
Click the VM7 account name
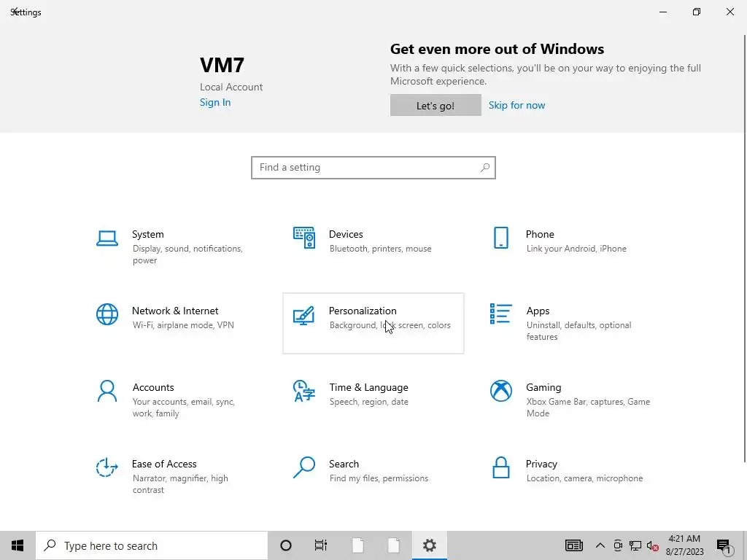click(222, 65)
